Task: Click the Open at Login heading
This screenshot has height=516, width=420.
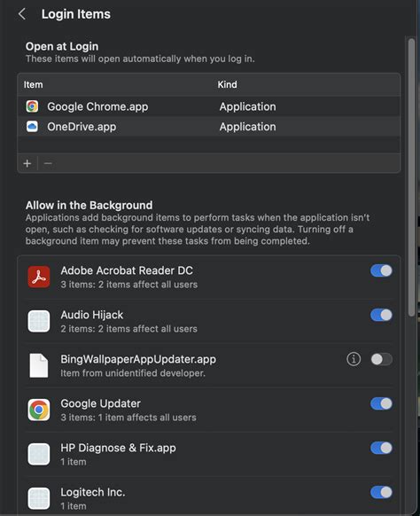Action: (x=62, y=46)
